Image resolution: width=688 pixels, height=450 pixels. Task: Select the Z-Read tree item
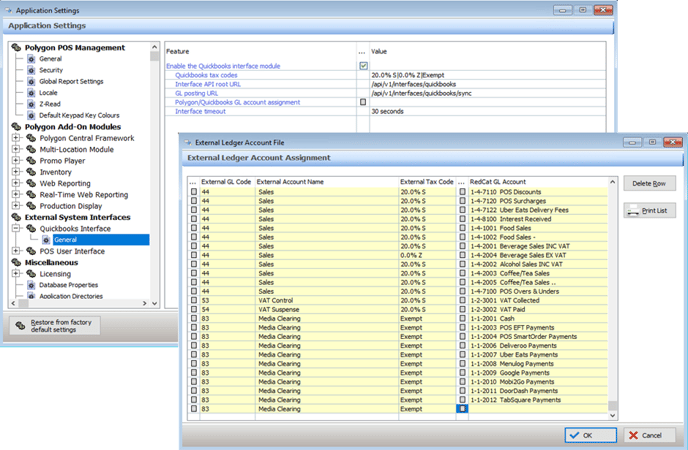point(50,104)
